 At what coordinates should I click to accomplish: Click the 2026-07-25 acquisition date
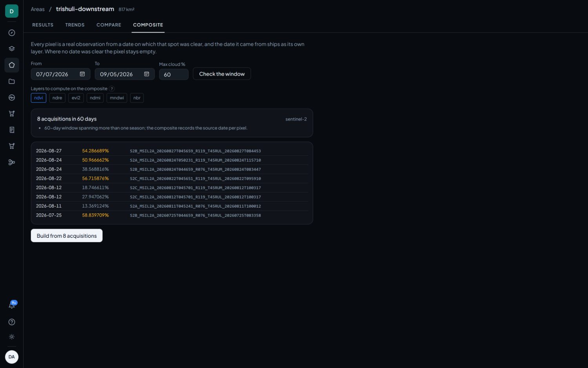(x=49, y=215)
